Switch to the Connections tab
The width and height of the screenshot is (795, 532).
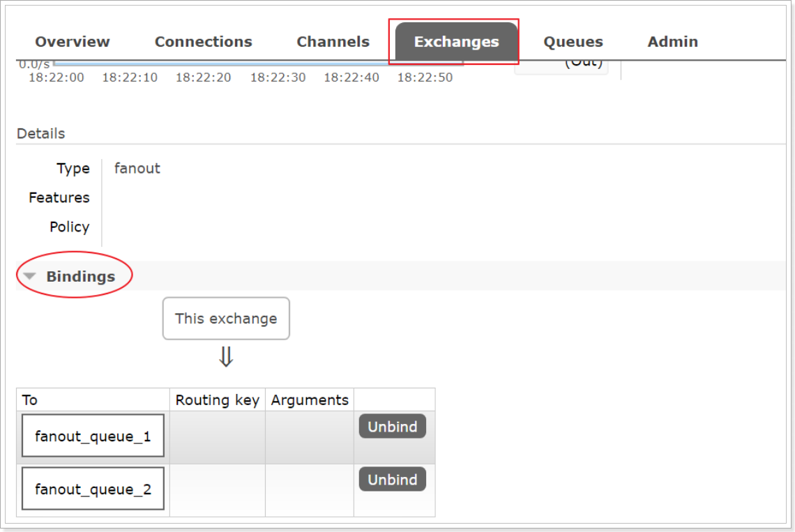click(203, 42)
